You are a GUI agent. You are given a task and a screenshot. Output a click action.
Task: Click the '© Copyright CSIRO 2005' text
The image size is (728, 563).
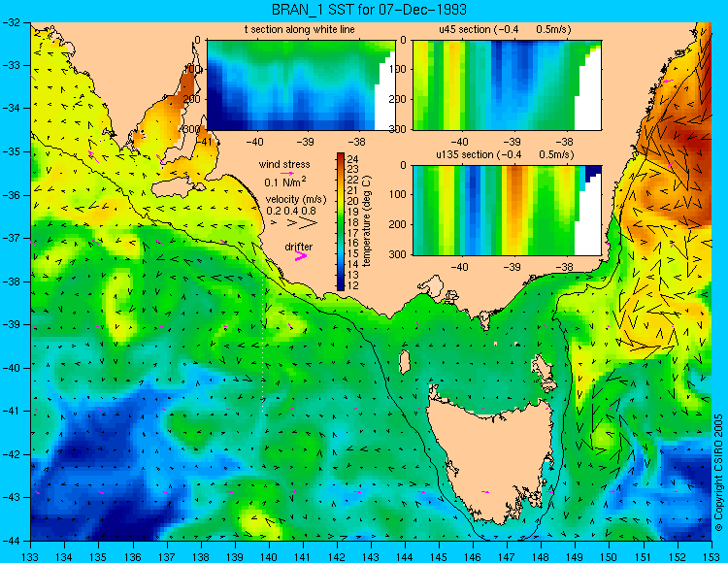[718, 473]
